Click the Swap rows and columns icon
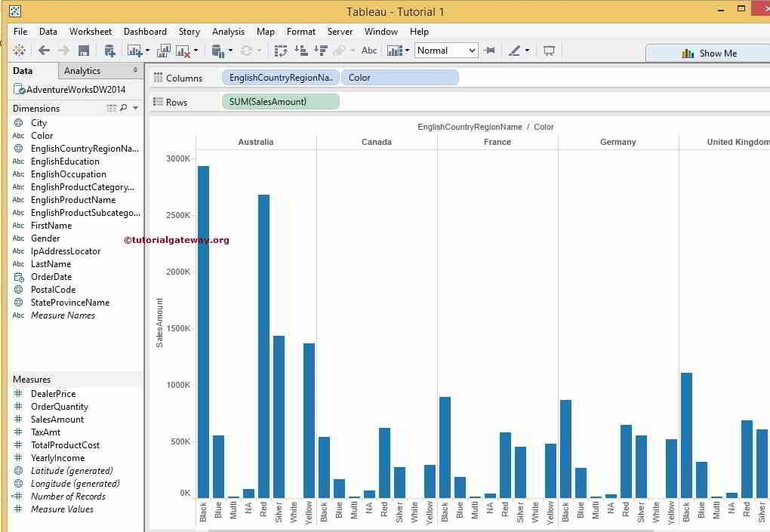This screenshot has width=770, height=532. 280,51
